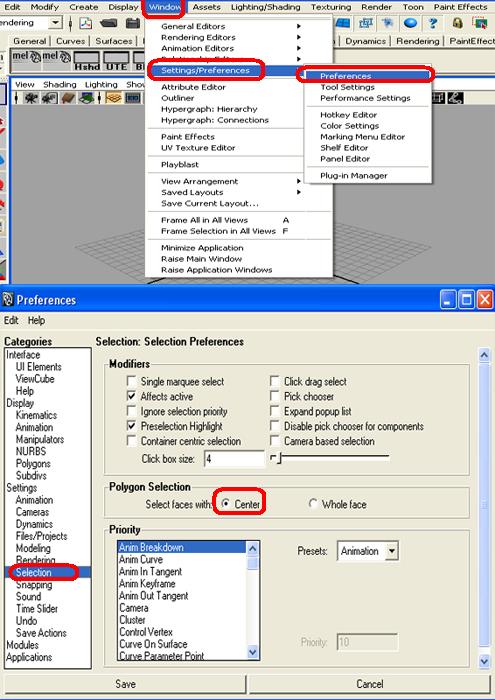Click the select camera icon in viewport toolbar
This screenshot has width=495, height=700.
pos(31,98)
